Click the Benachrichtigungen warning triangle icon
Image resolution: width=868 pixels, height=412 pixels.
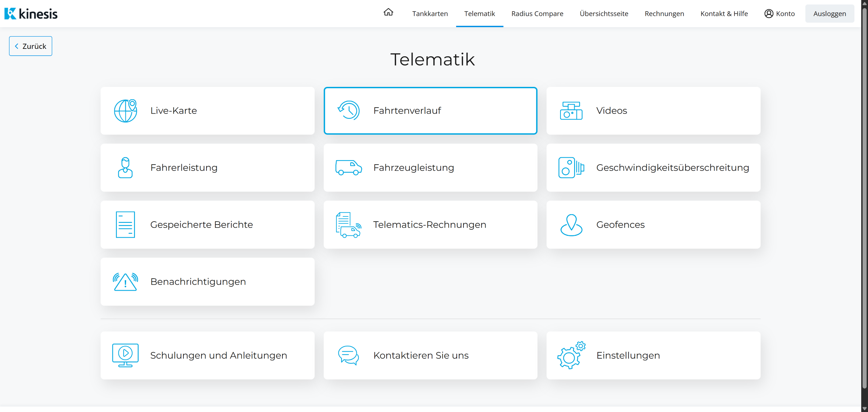point(125,282)
